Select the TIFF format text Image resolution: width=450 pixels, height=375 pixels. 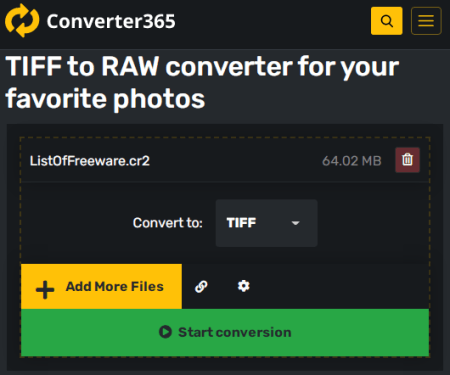click(x=241, y=223)
